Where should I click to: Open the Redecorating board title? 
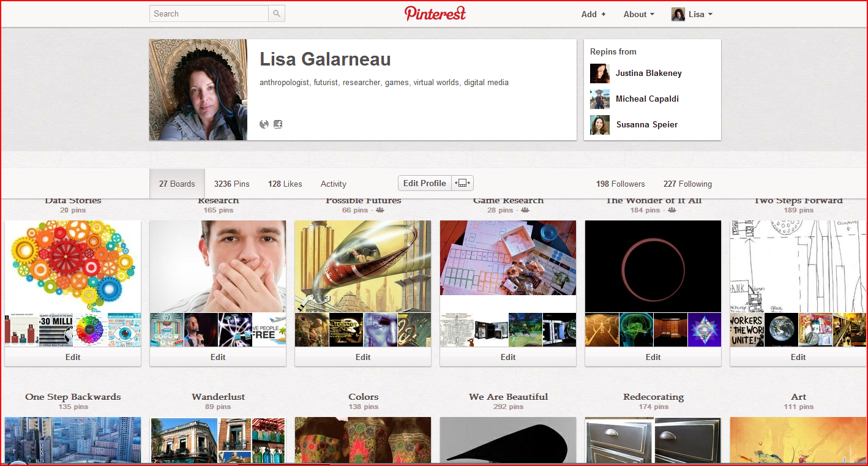653,397
